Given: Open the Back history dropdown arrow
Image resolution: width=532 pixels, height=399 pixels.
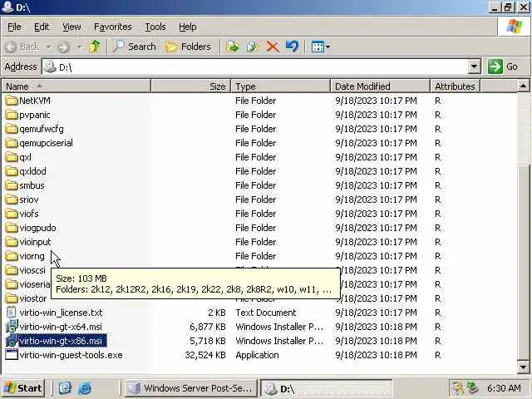Looking at the screenshot, I should pos(48,47).
